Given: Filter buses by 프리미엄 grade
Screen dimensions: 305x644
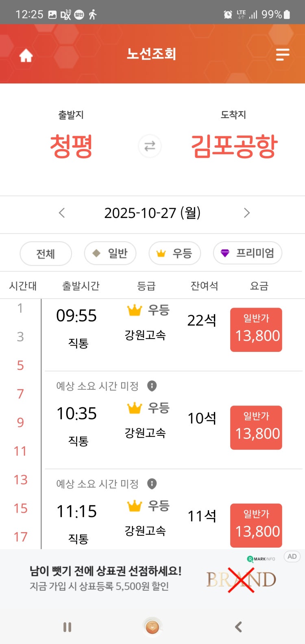Looking at the screenshot, I should tap(247, 253).
